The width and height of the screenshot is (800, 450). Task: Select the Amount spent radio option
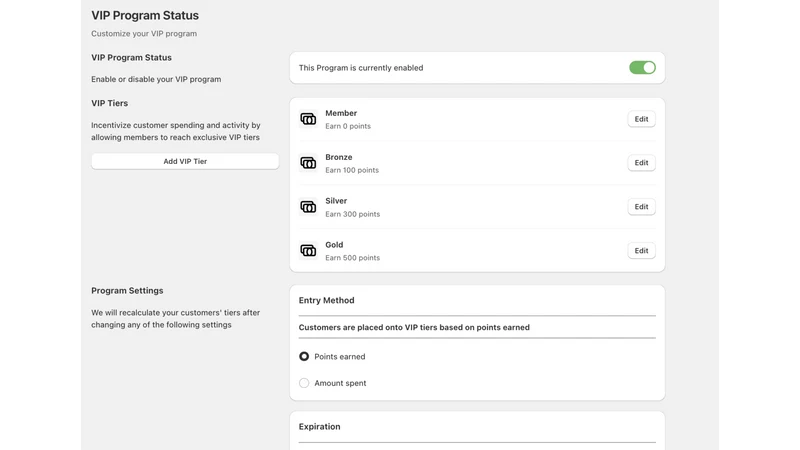[x=304, y=383]
